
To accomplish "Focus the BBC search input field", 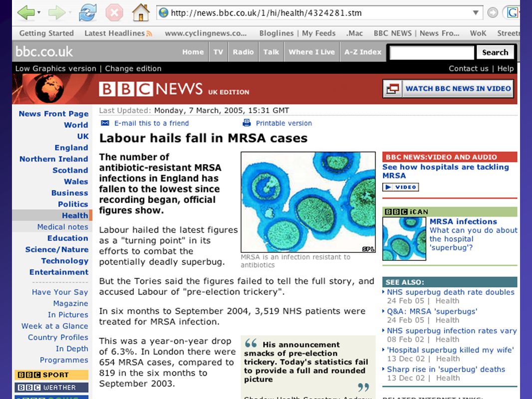I will (432, 52).
